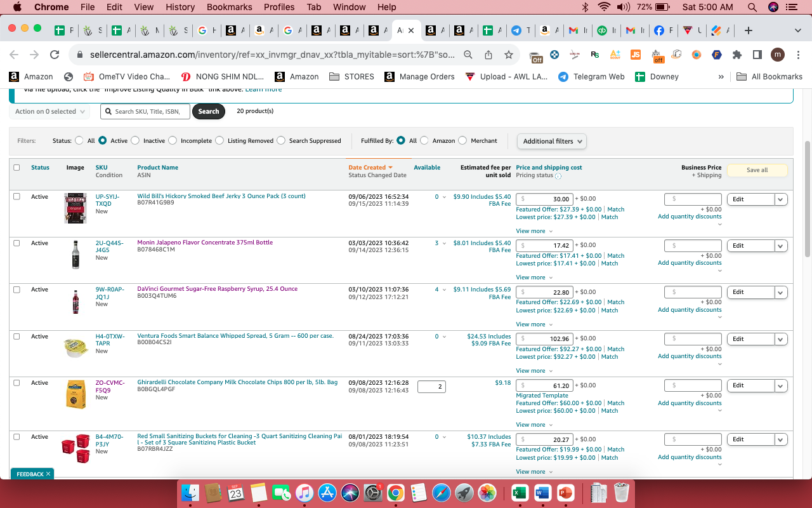Open the File menu

coord(88,7)
